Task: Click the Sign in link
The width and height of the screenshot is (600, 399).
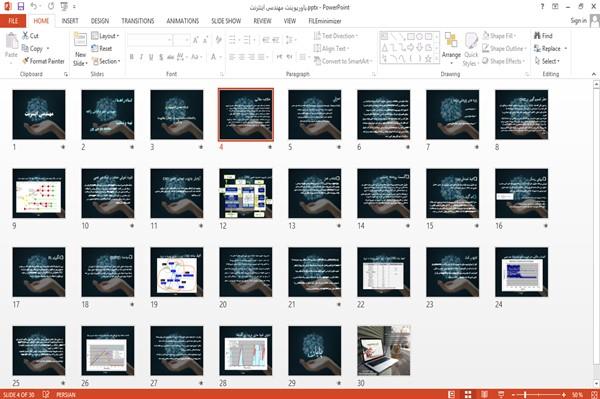Action: pos(578,21)
